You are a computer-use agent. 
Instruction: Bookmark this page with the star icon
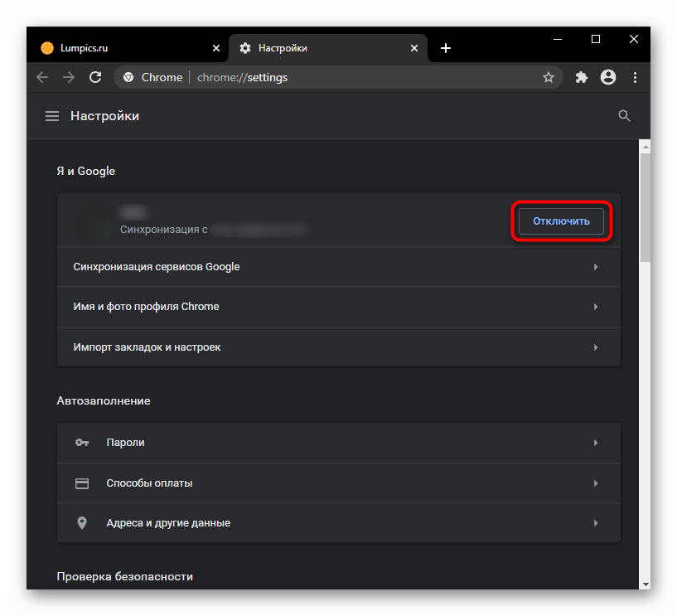pyautogui.click(x=548, y=77)
